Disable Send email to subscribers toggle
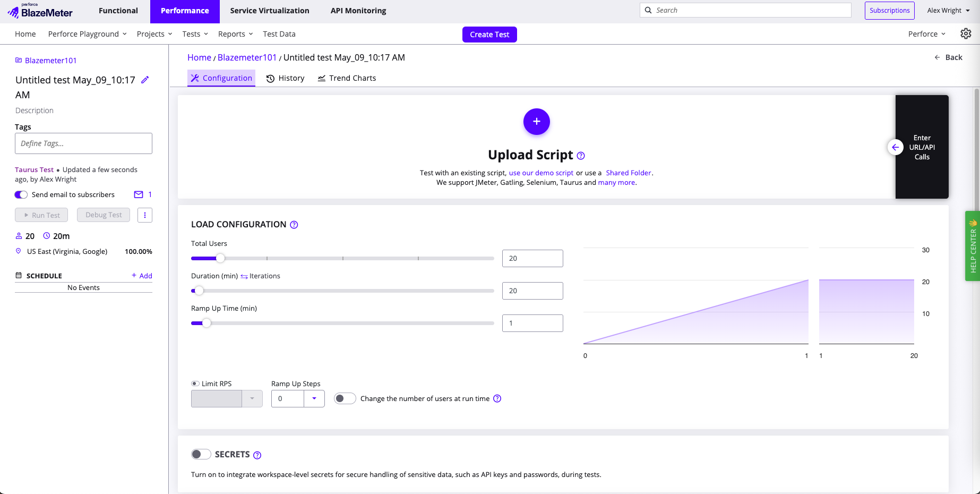 [x=21, y=194]
